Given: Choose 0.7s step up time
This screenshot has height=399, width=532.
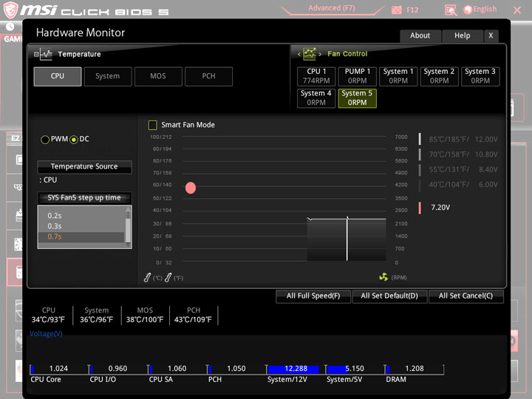Looking at the screenshot, I should [82, 237].
